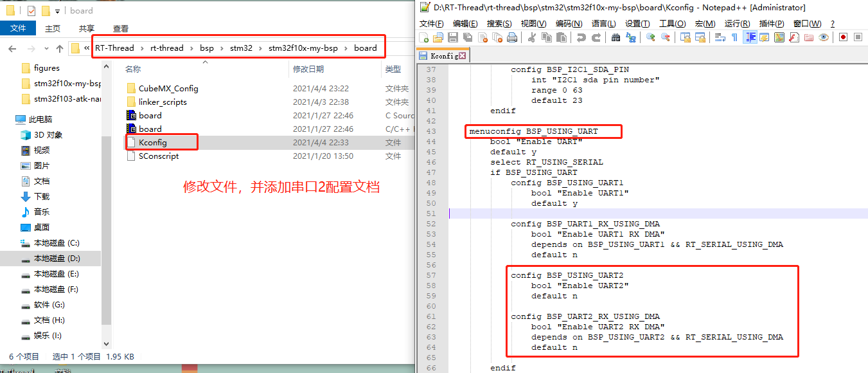This screenshot has height=373, width=868.
Task: Go up one folder with Explorer's up arrow
Action: point(60,48)
